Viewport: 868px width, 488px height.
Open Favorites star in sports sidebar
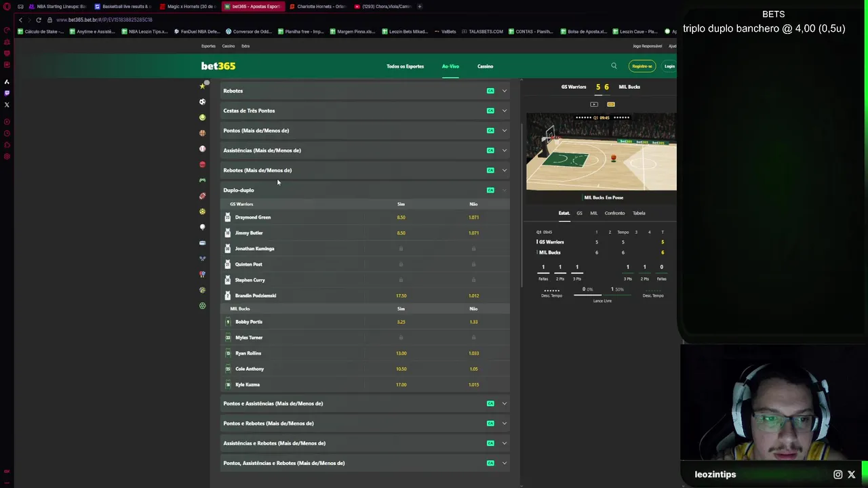pos(202,86)
